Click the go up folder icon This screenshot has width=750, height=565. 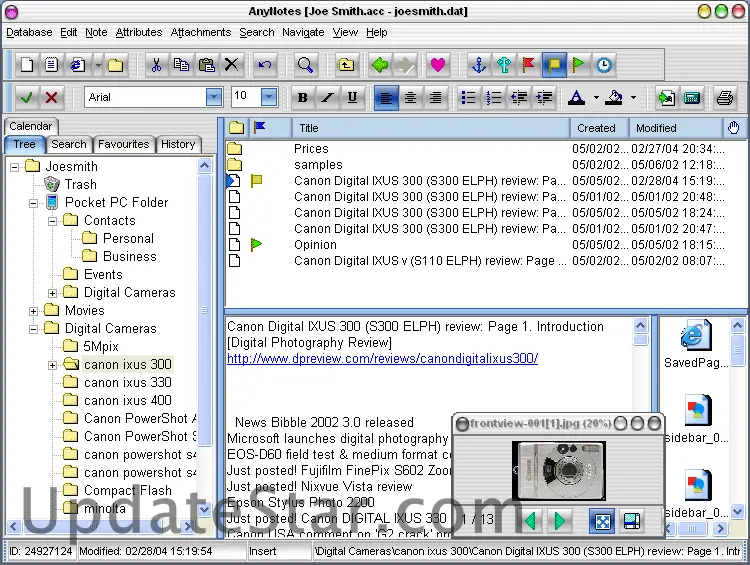346,65
